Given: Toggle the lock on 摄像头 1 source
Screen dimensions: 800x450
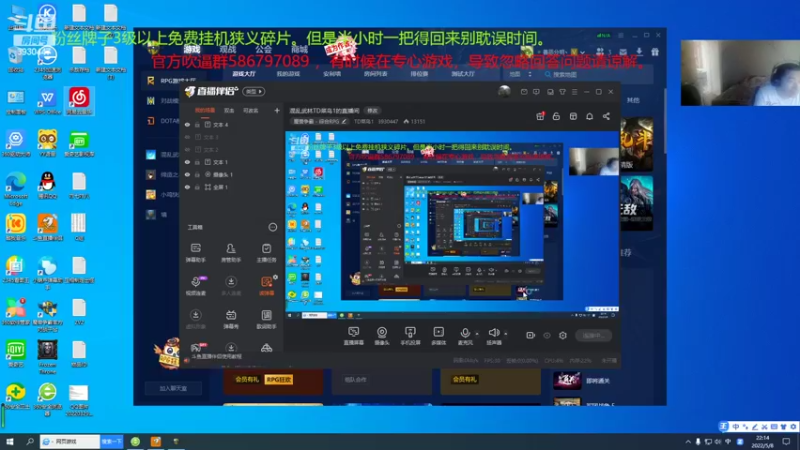Looking at the screenshot, I should [197, 174].
